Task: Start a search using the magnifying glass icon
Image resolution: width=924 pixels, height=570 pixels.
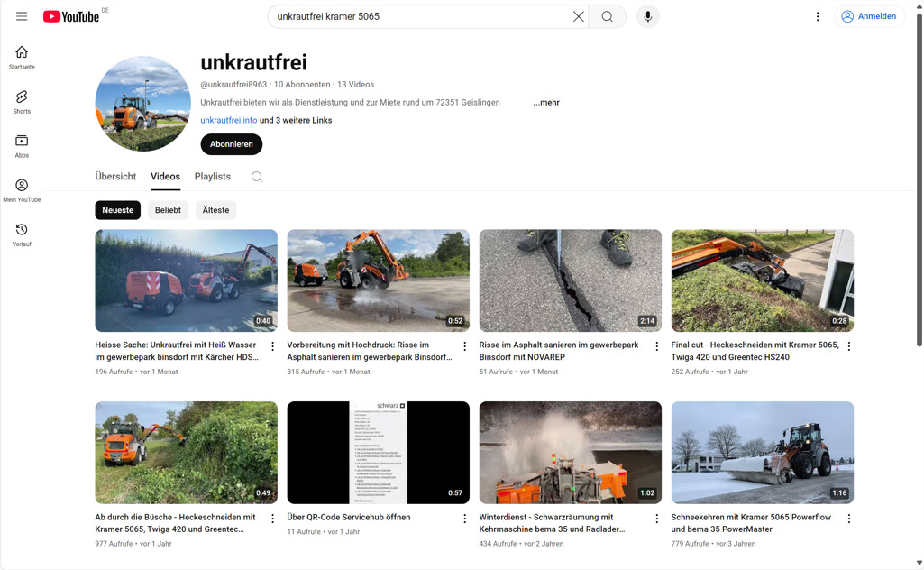Action: [x=607, y=15]
